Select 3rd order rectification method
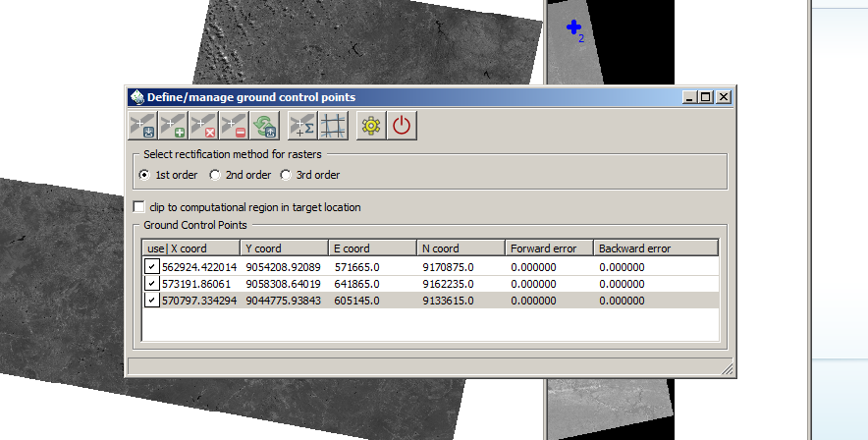 (310, 175)
